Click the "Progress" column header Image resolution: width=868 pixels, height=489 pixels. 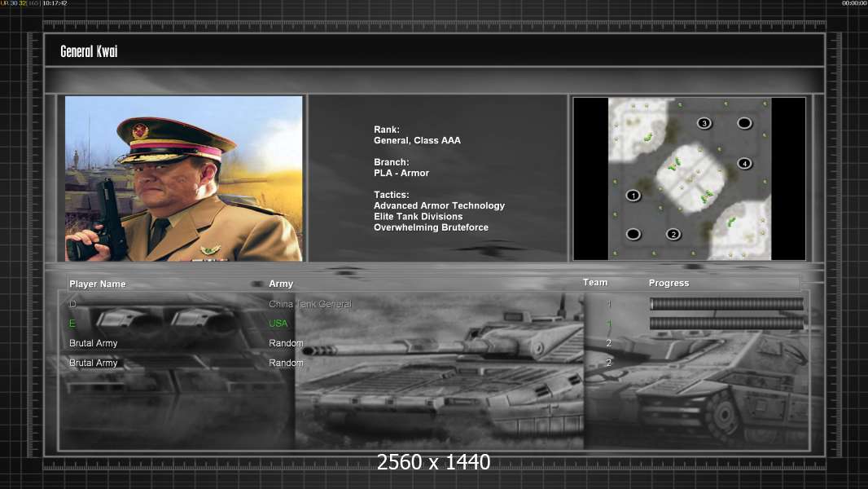pos(669,283)
